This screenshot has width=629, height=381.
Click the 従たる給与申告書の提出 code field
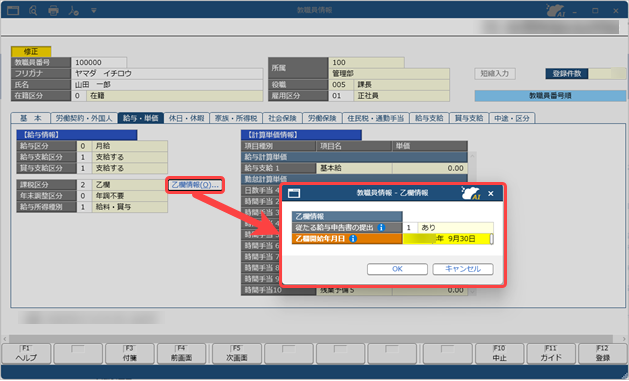(410, 228)
